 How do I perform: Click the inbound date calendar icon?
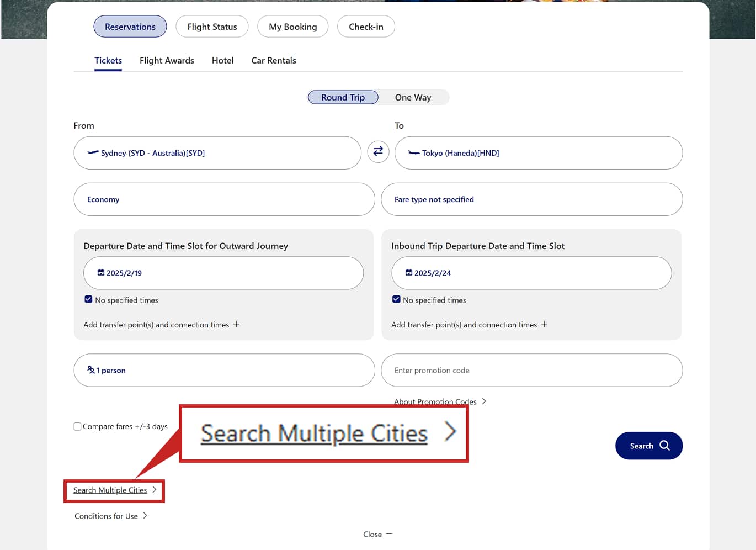[408, 273]
